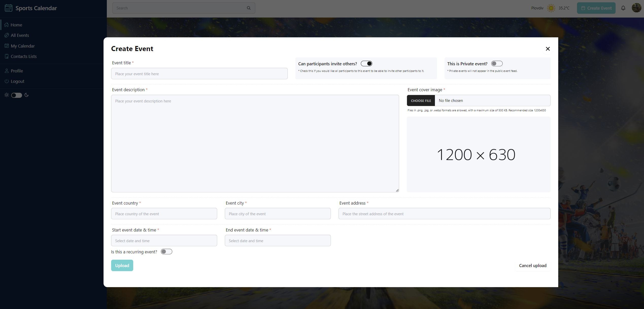Toggle 'Can participants invite others?' switch
The height and width of the screenshot is (309, 644).
[x=366, y=64]
